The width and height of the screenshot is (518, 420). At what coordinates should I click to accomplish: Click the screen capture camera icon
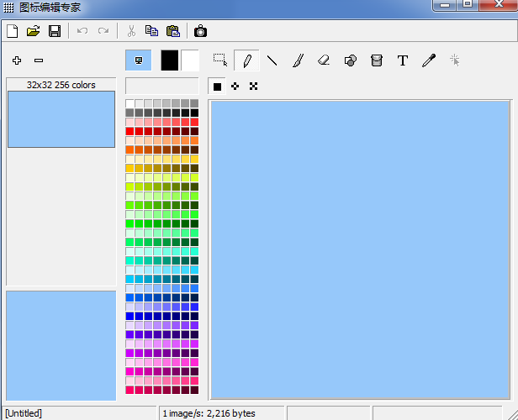click(x=200, y=31)
